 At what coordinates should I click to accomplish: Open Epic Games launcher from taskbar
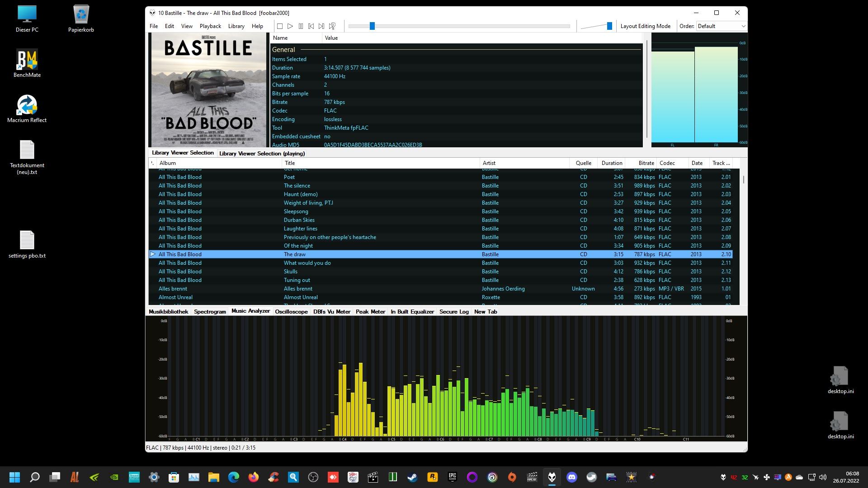coord(453,477)
